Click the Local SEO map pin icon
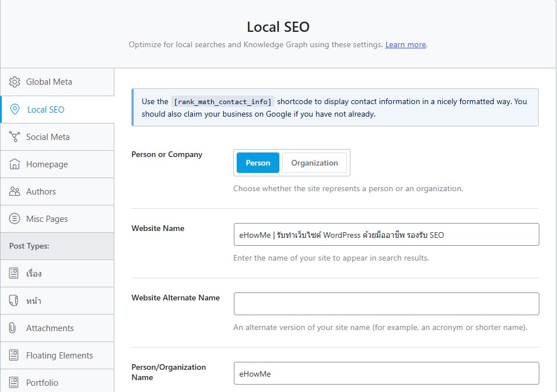This screenshot has height=392, width=557. 15,109
